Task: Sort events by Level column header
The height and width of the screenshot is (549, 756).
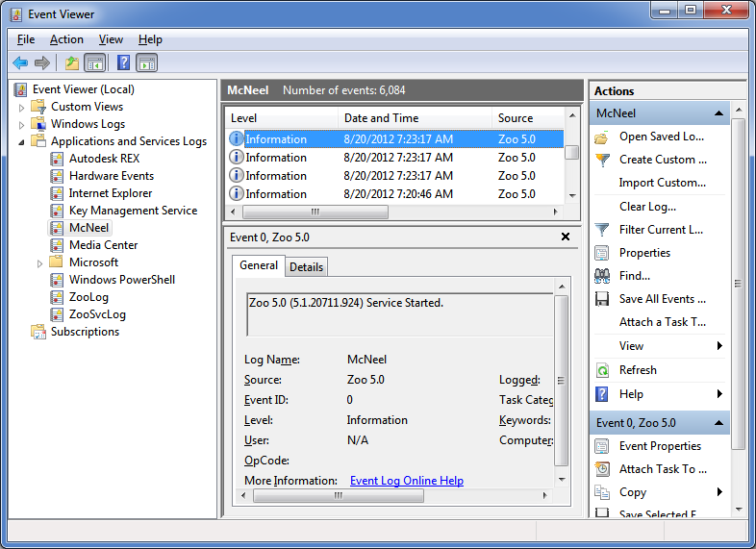Action: coord(282,118)
